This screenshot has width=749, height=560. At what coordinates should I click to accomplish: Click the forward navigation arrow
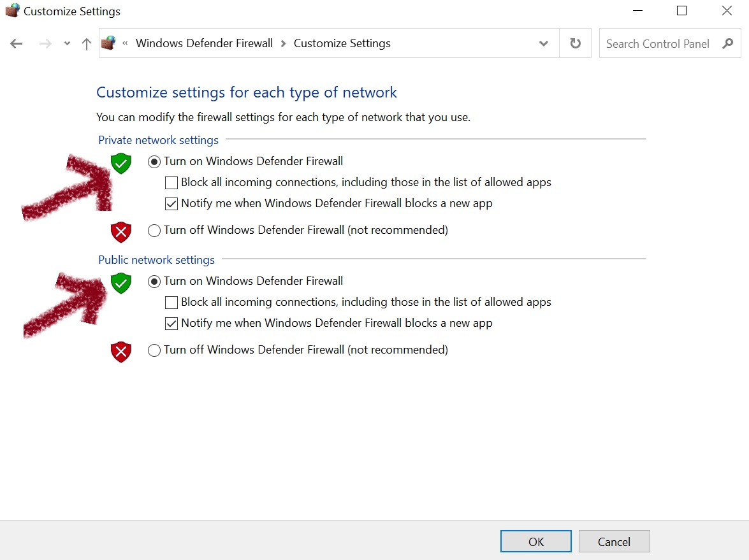click(x=45, y=44)
